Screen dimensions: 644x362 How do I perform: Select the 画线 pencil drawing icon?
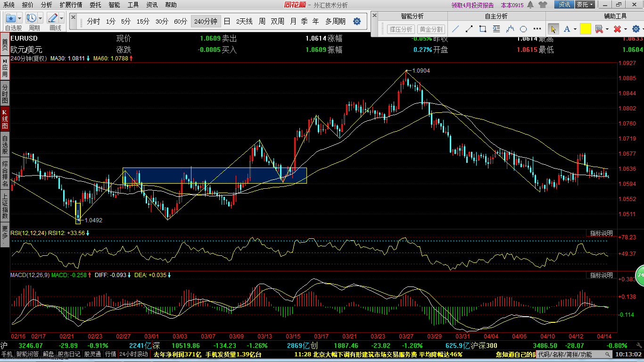53,18
